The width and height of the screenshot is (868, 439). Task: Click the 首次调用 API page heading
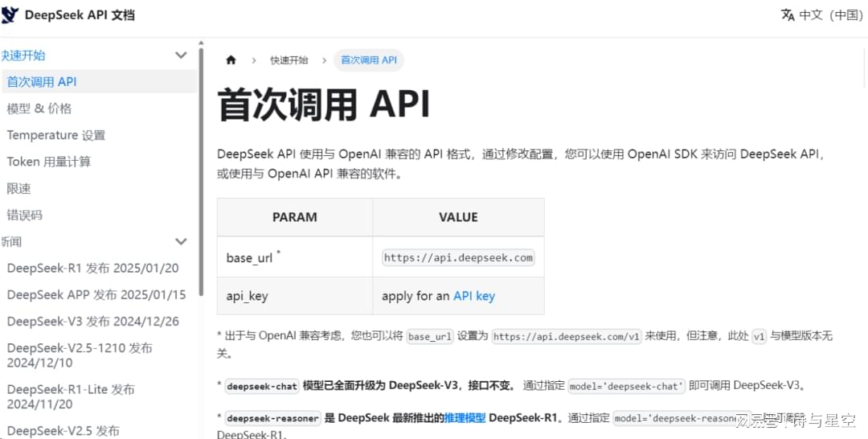click(x=324, y=104)
